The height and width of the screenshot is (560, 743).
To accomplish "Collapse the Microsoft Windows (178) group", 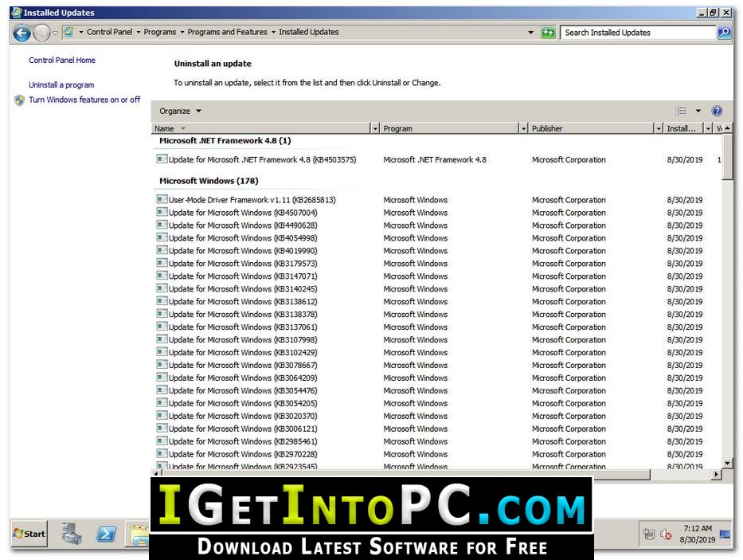I will click(209, 181).
